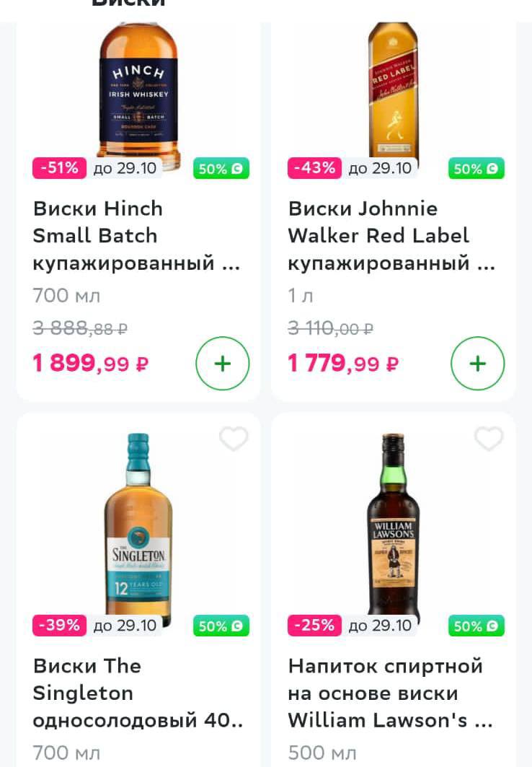Open Виски Johnnie Walker Red Label title
This screenshot has width=532, height=767.
(392, 236)
